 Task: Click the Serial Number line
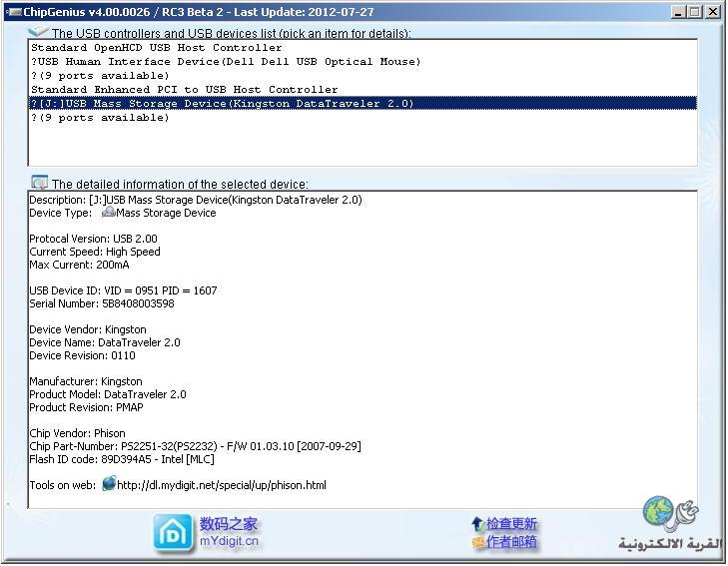pyautogui.click(x=102, y=303)
